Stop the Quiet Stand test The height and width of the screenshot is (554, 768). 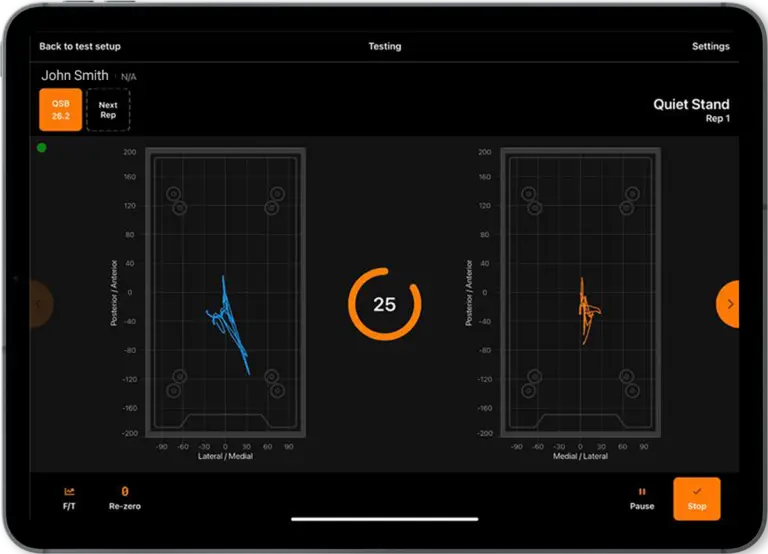(x=697, y=498)
